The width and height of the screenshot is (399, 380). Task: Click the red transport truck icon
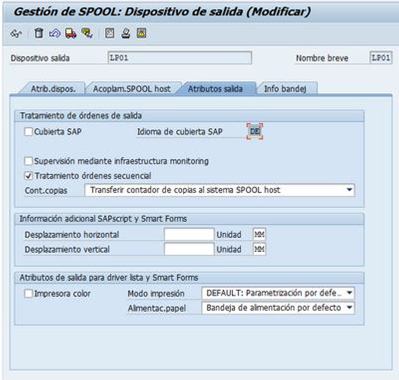click(x=71, y=33)
